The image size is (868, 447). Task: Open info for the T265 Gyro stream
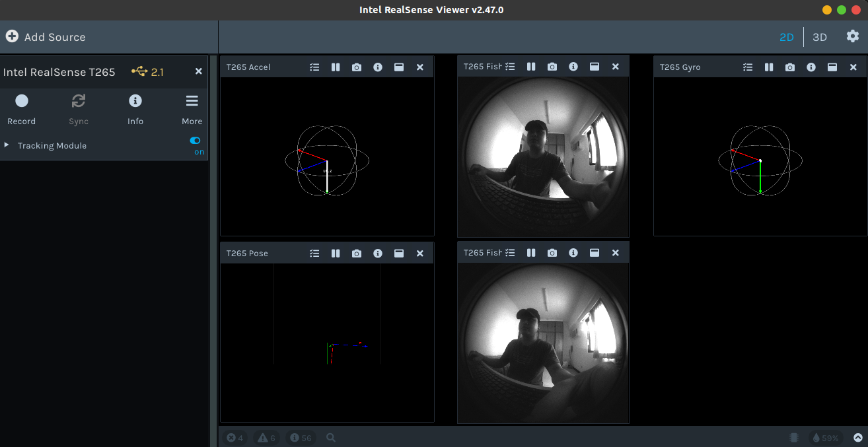pos(811,67)
